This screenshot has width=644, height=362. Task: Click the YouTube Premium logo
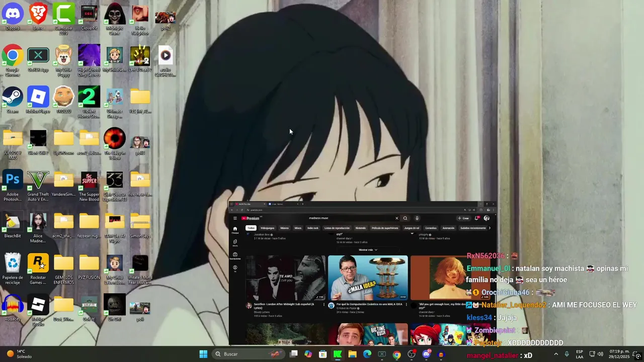251,218
